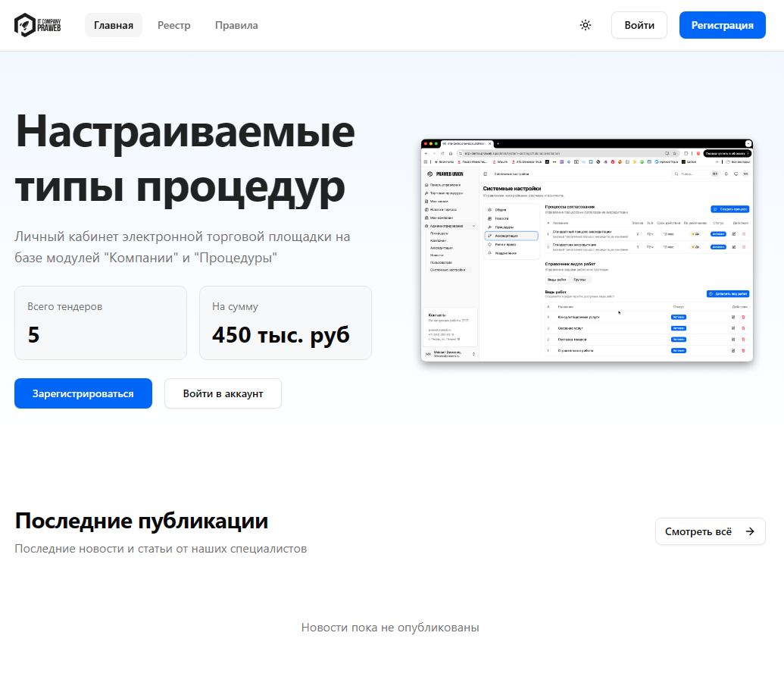
Task: Click the arrow icon beside Смотреть всё
Action: point(750,531)
